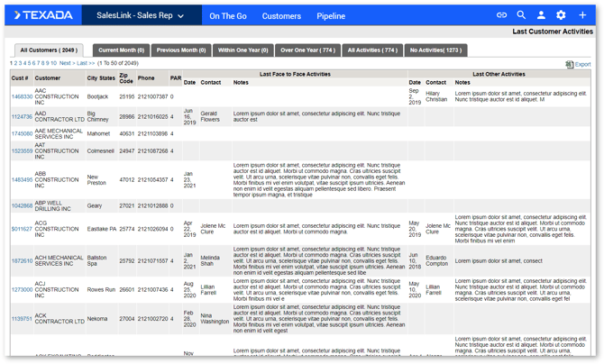Open the Customers menu
Image resolution: width=604 pixels, height=364 pixels.
point(281,16)
